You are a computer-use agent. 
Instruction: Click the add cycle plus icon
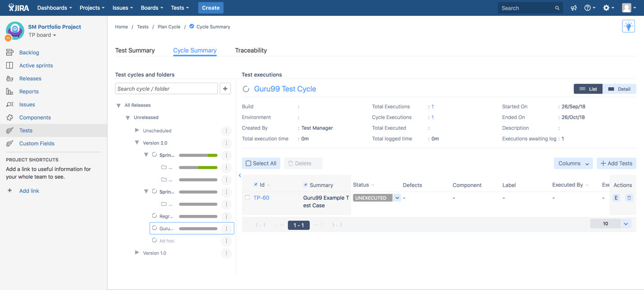225,89
